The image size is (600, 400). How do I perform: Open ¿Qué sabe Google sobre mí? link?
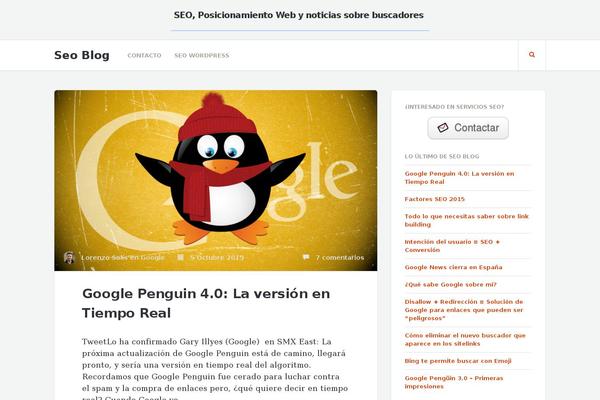(450, 284)
